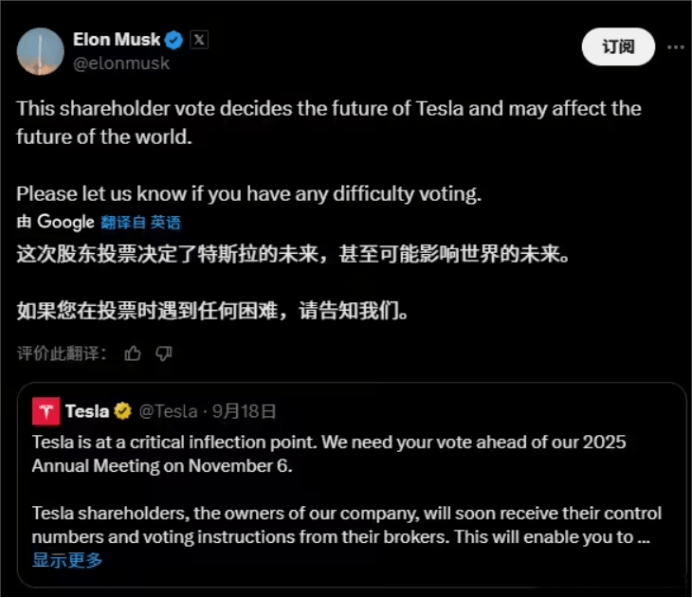Click the 9月18日 date of quoted post
The height and width of the screenshot is (598, 692).
pyautogui.click(x=244, y=411)
